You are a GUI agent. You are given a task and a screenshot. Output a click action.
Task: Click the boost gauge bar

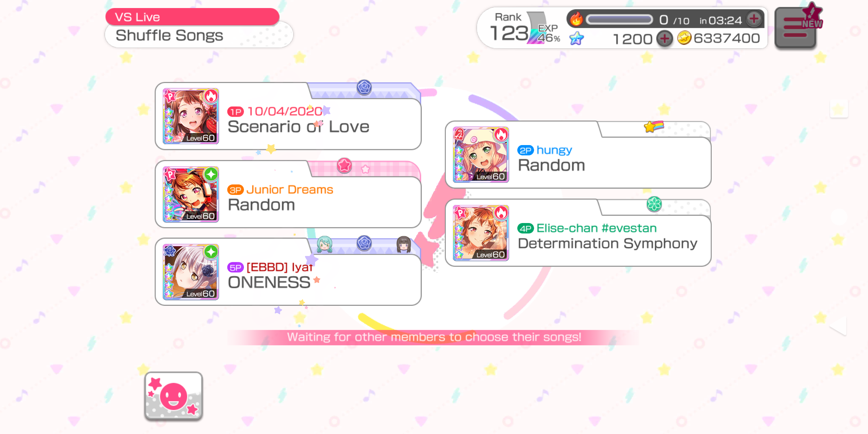pyautogui.click(x=619, y=19)
